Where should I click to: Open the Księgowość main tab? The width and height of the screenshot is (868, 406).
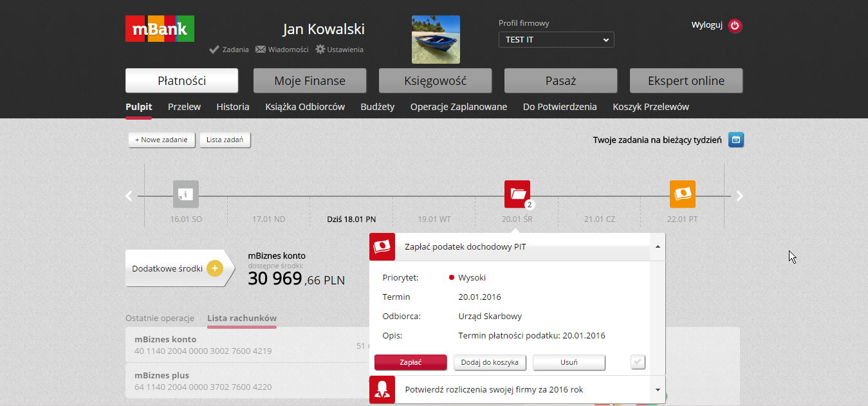pyautogui.click(x=436, y=81)
